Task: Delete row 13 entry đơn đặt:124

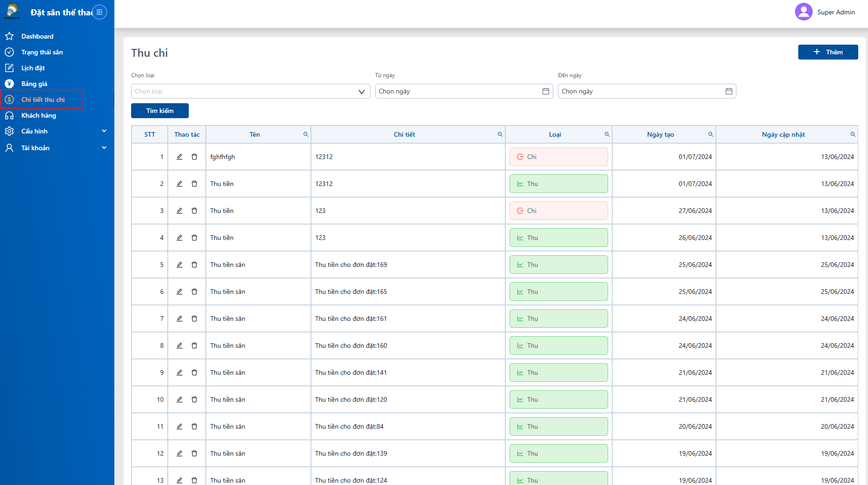Action: pyautogui.click(x=194, y=480)
